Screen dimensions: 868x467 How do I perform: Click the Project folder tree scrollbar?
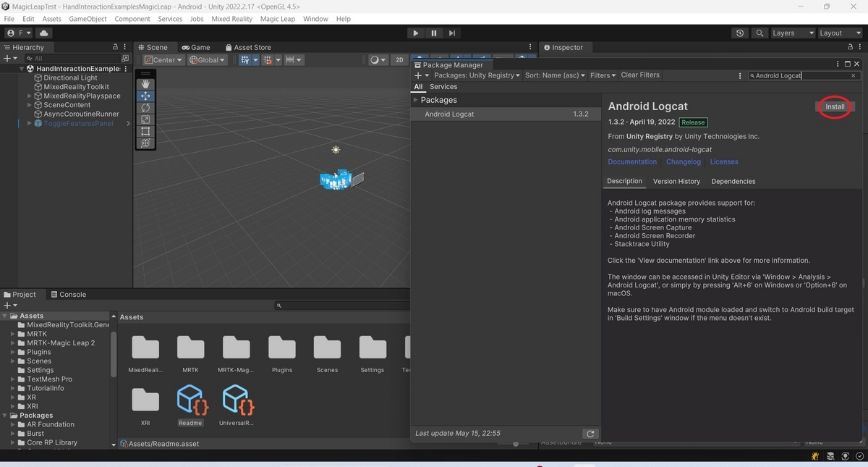(114, 355)
